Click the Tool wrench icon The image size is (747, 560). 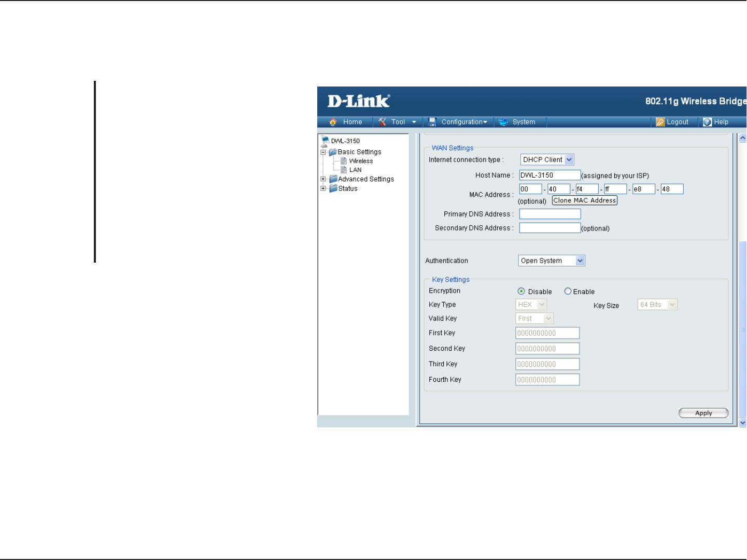click(383, 122)
